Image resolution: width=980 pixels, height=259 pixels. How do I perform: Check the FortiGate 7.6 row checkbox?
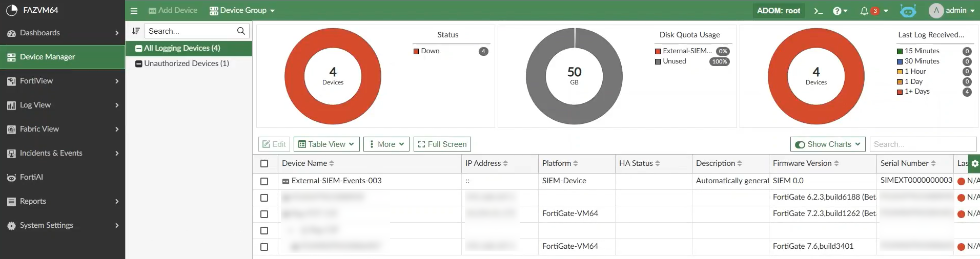tap(264, 247)
